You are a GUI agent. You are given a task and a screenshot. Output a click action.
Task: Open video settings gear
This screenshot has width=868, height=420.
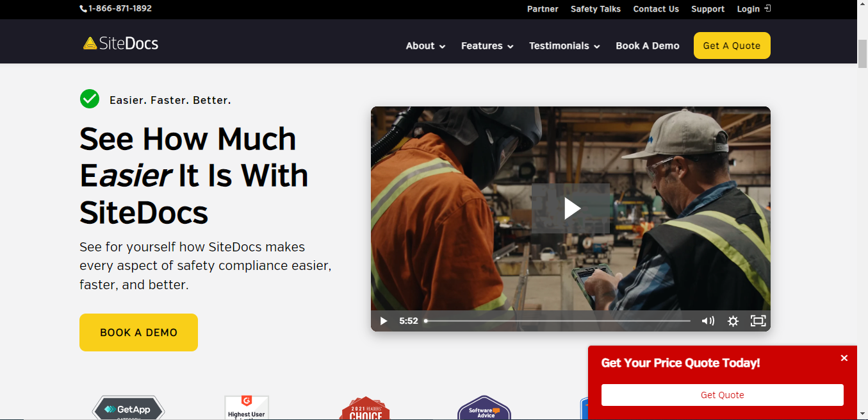pos(733,321)
